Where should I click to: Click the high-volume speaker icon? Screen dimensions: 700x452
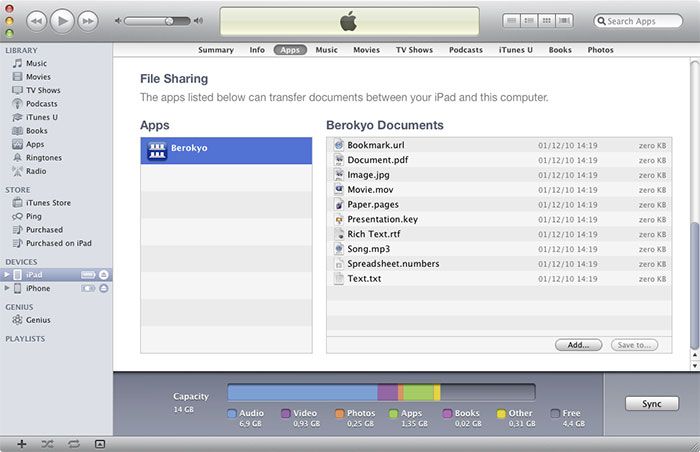click(x=199, y=21)
